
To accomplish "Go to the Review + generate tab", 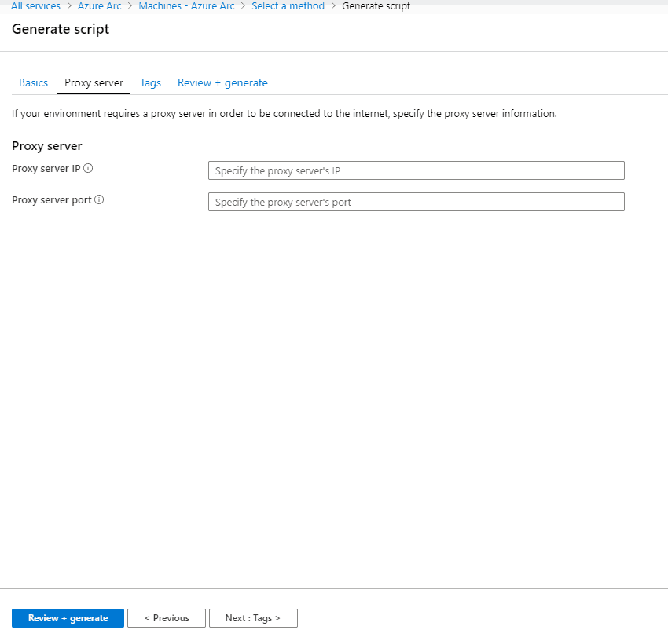I will [222, 82].
